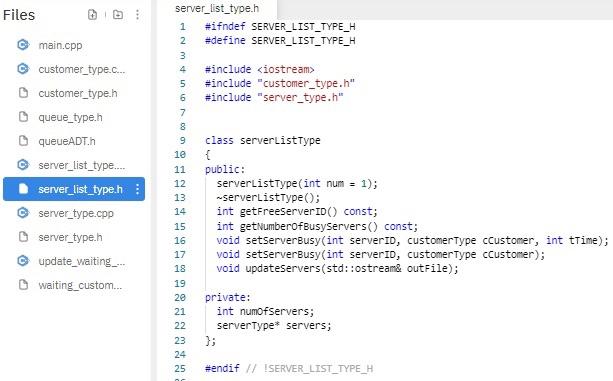Click the setServerBusy line on line 17

381,254
